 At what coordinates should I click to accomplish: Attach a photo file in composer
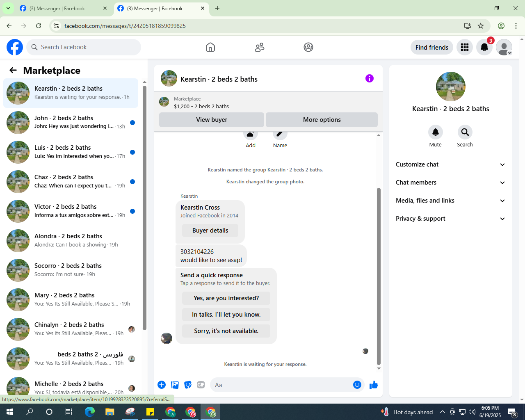pos(175,385)
